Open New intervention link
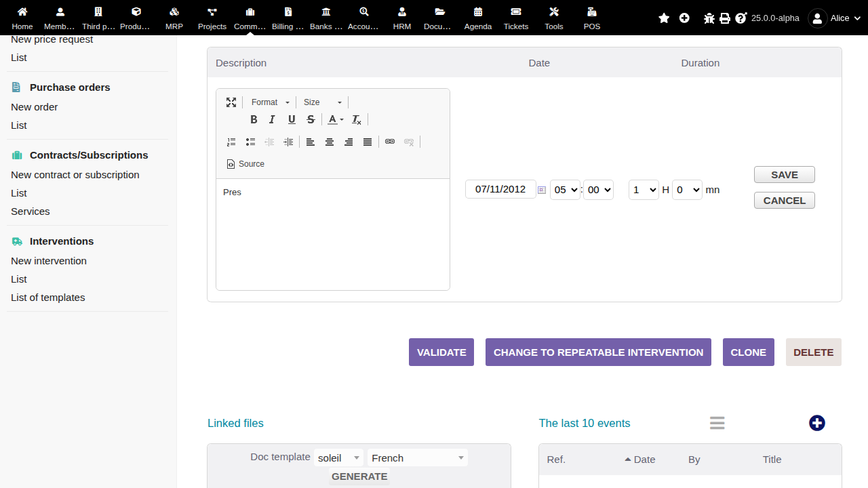Viewport: 868px width, 488px height. pos(49,261)
